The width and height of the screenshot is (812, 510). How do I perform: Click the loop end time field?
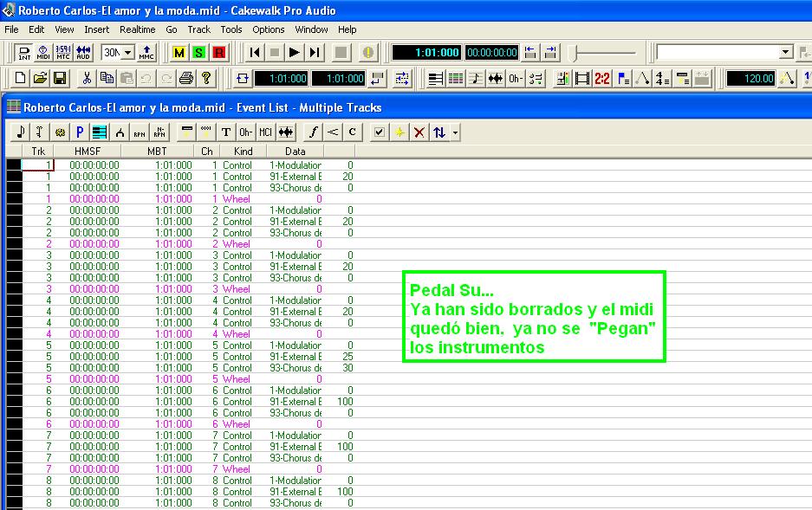[x=339, y=79]
